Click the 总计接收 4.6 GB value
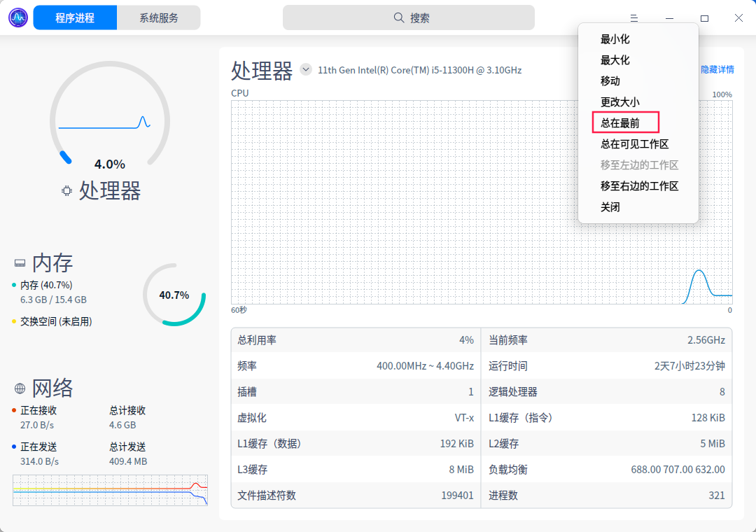 pyautogui.click(x=122, y=425)
